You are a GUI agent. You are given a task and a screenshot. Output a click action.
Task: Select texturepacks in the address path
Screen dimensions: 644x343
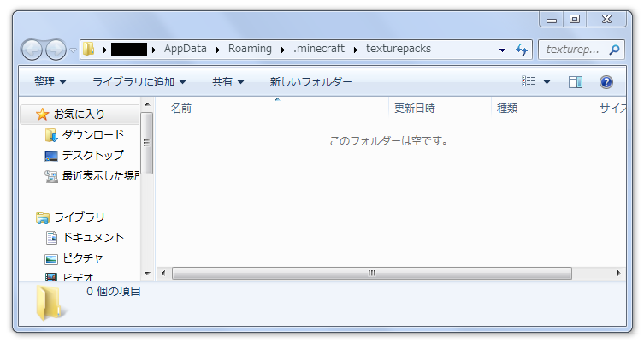pyautogui.click(x=398, y=49)
